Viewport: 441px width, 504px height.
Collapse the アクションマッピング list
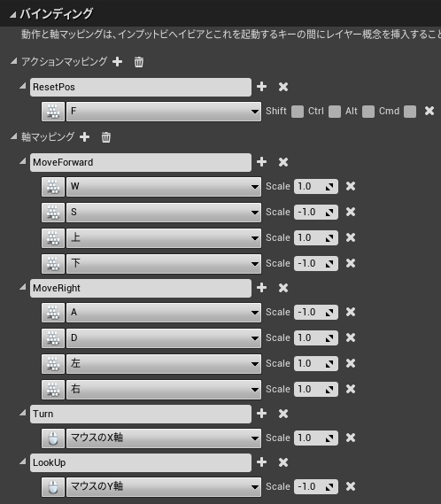(x=13, y=61)
